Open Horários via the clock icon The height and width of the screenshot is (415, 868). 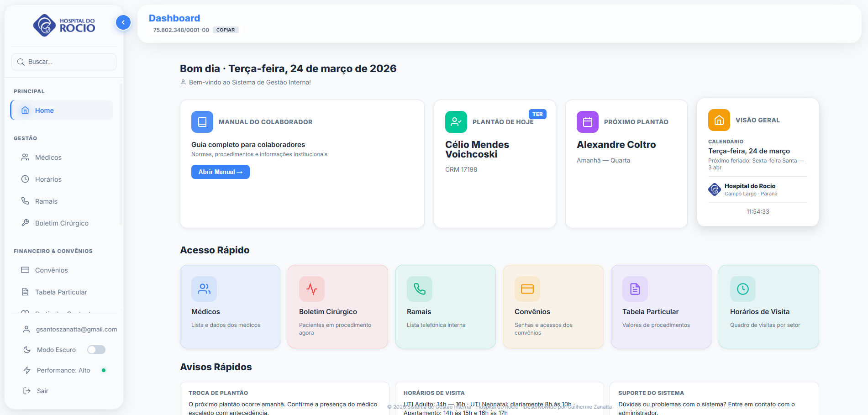[x=25, y=179]
